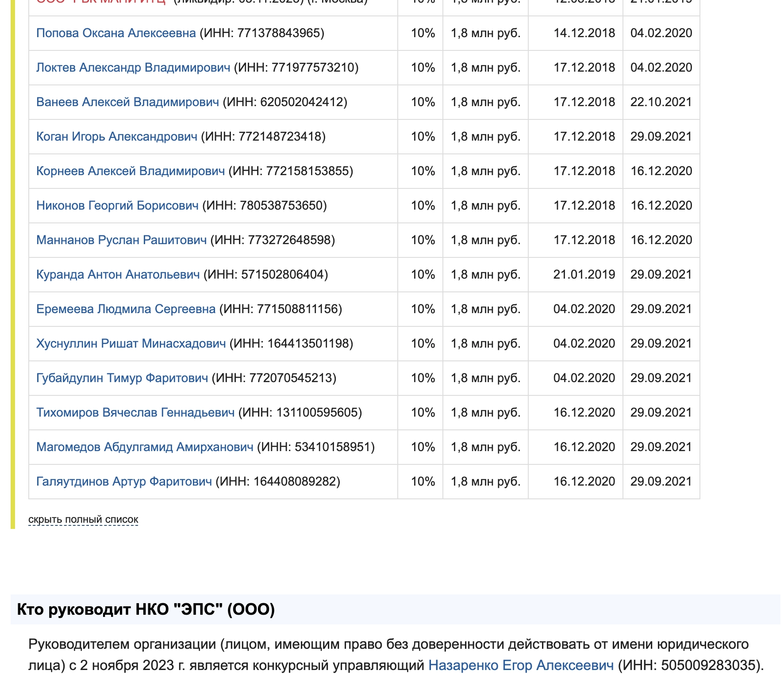The width and height of the screenshot is (784, 674).
Task: Open Магомедов Абдулгамид Амирханович link
Action: click(x=145, y=447)
